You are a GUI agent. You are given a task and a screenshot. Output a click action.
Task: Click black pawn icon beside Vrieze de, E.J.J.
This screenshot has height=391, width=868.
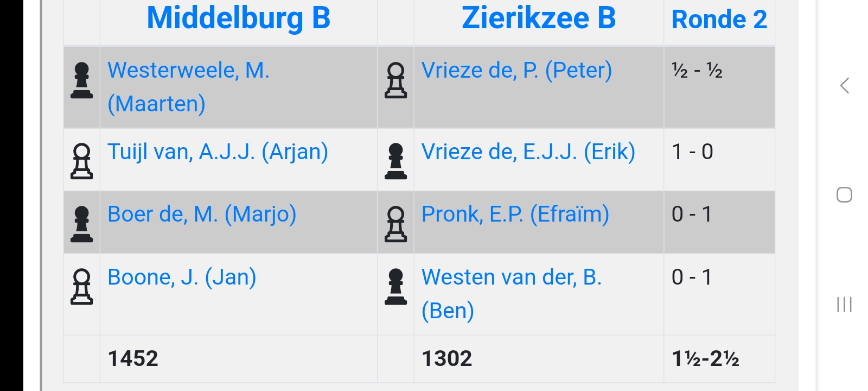395,161
